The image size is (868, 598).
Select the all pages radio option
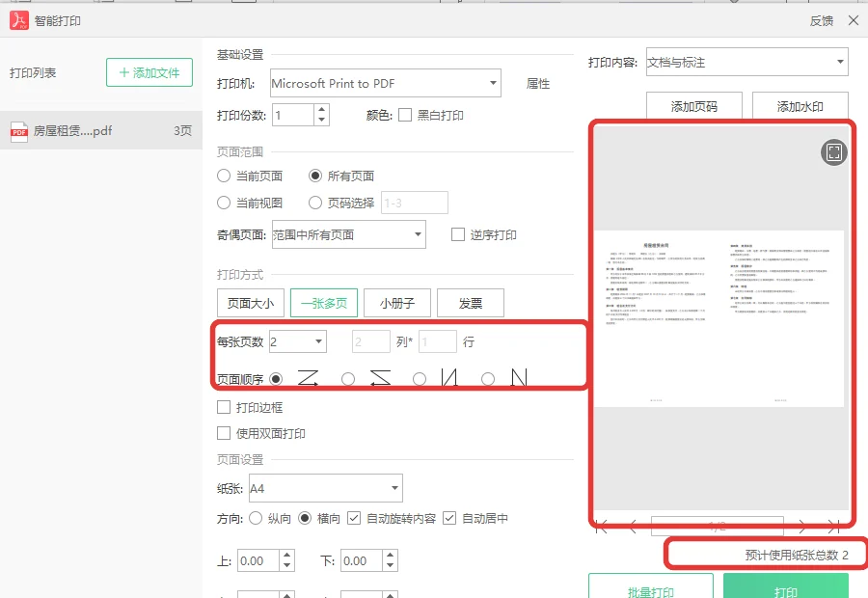(x=315, y=177)
